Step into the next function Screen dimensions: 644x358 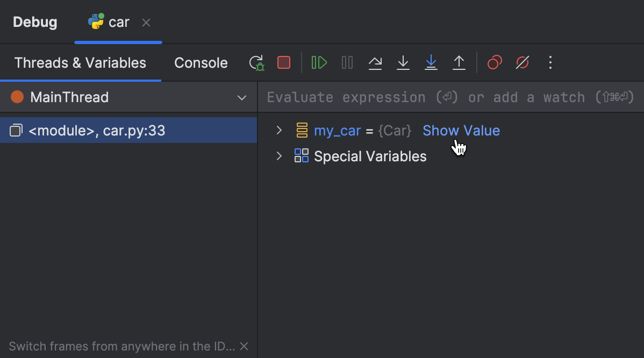pyautogui.click(x=403, y=62)
